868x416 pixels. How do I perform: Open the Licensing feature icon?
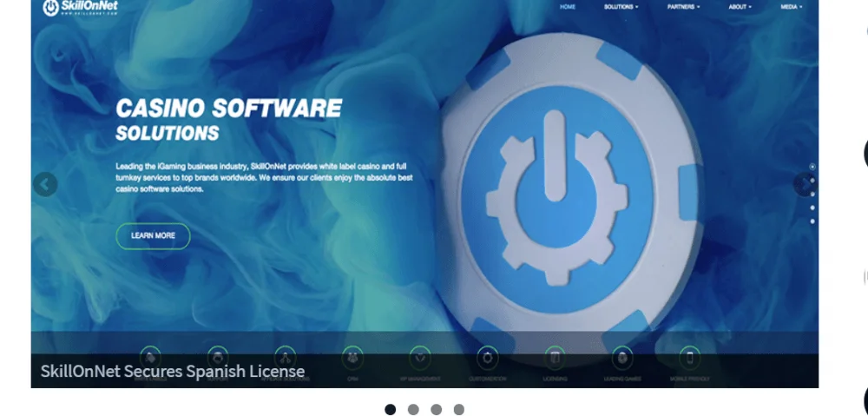(x=555, y=358)
